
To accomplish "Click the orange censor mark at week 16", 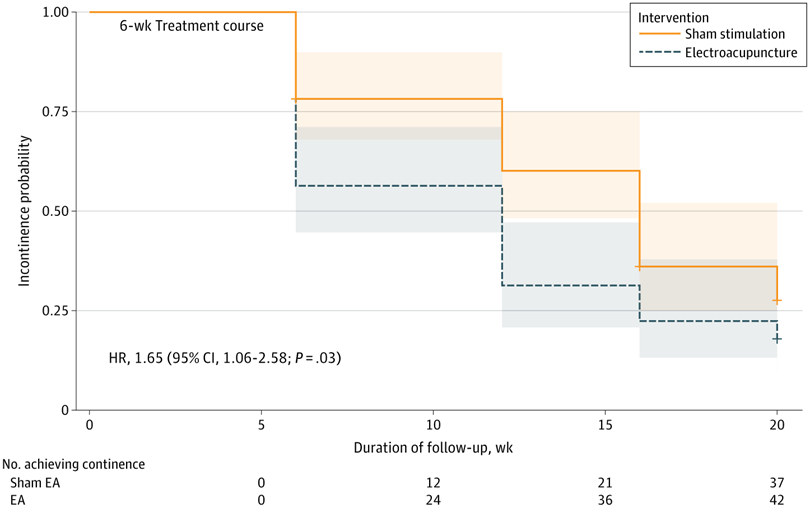I will point(640,267).
